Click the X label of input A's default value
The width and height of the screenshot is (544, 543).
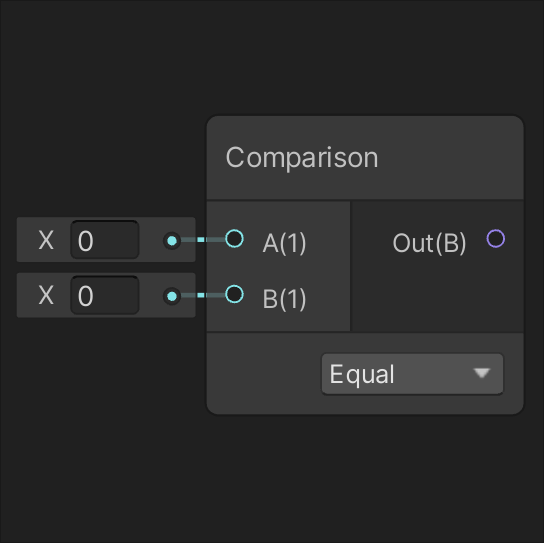coord(46,240)
